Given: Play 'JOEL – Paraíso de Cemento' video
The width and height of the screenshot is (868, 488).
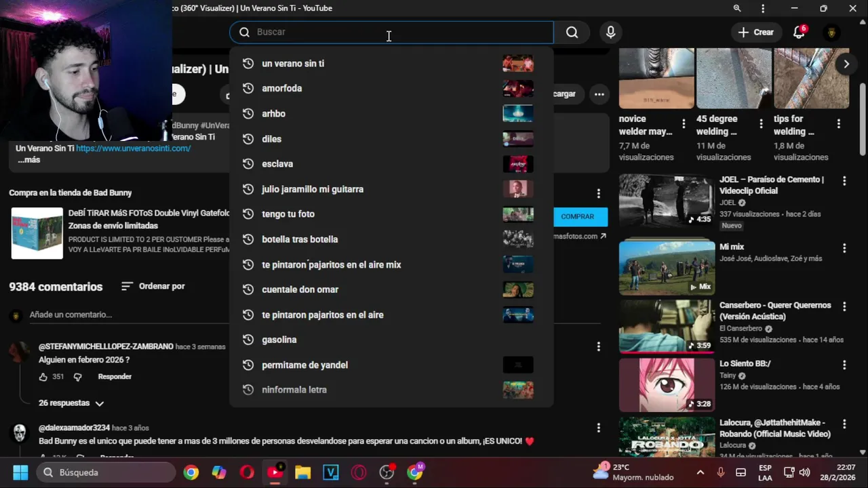Looking at the screenshot, I should coord(667,201).
